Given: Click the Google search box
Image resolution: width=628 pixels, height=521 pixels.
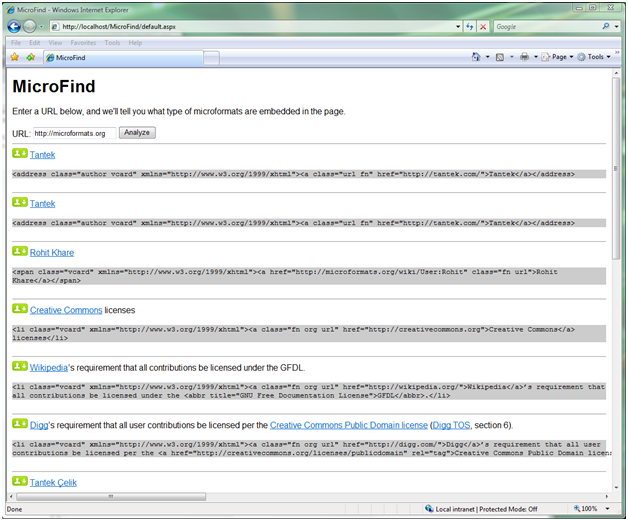Looking at the screenshot, I should [546, 27].
